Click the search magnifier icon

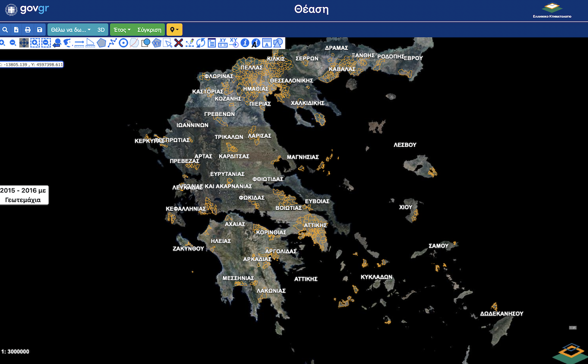tap(5, 30)
